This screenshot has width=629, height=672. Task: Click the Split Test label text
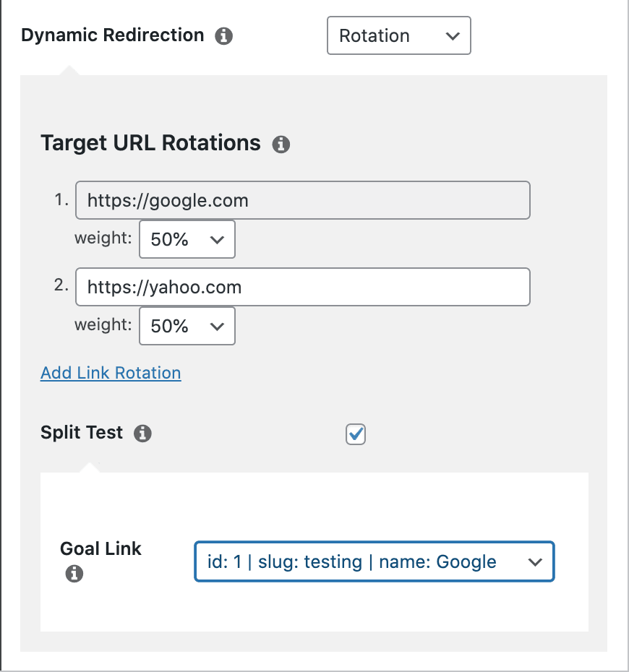click(x=82, y=433)
